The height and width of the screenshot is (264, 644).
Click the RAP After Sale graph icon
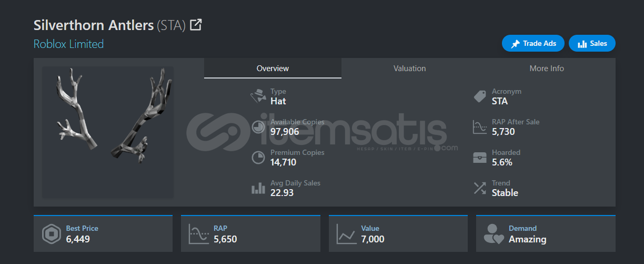coord(479,127)
